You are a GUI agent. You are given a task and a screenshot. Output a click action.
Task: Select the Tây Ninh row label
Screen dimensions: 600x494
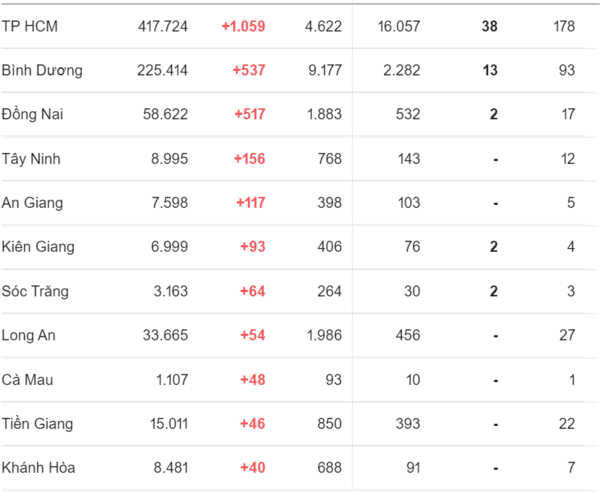pyautogui.click(x=31, y=159)
